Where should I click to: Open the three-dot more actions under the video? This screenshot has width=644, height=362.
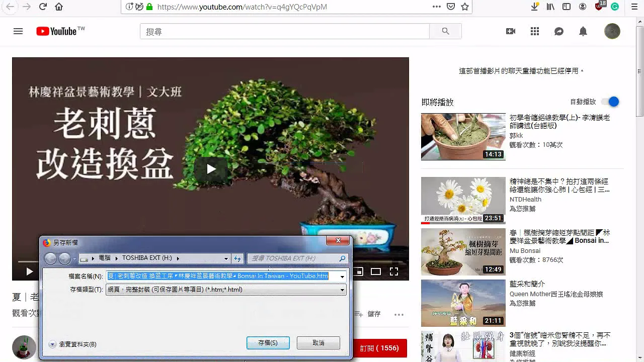[x=399, y=315]
